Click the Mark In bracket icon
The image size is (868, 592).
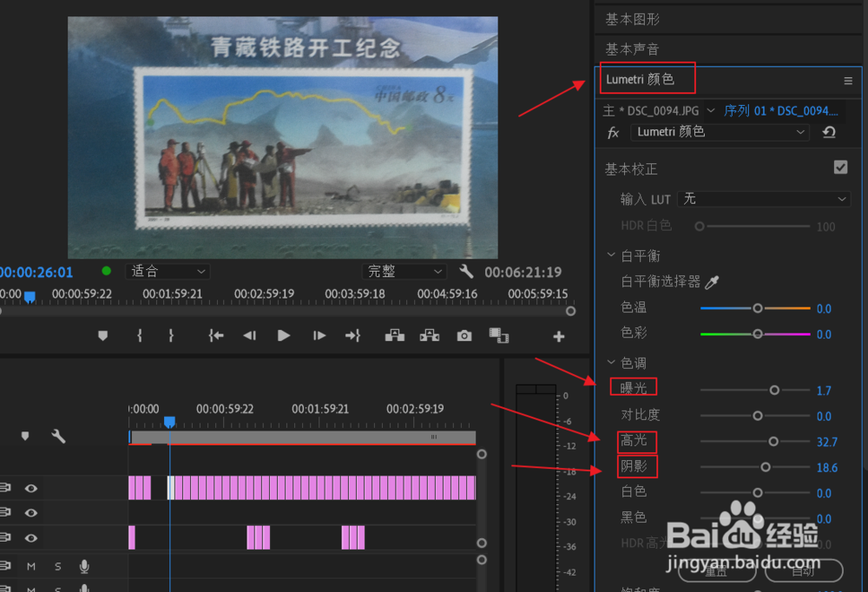point(140,336)
